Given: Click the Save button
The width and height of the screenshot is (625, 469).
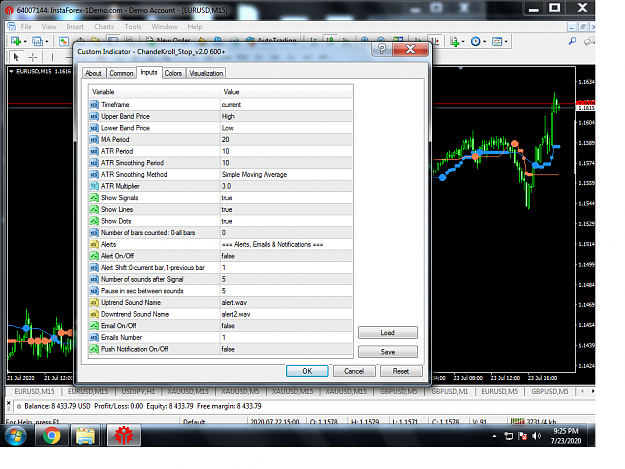Looking at the screenshot, I should click(388, 351).
